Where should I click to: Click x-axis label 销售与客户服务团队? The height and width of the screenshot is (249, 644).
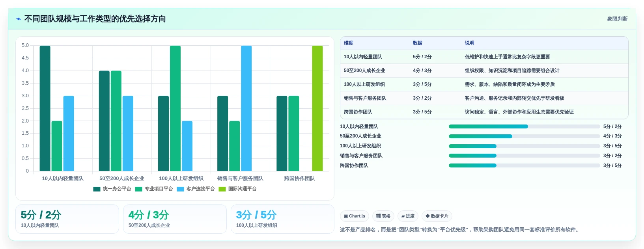coord(240,178)
